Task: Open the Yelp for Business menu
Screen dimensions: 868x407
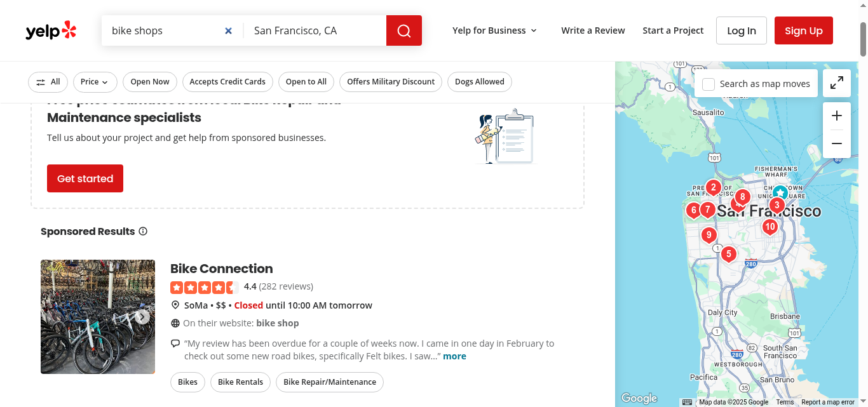Action: pos(495,30)
